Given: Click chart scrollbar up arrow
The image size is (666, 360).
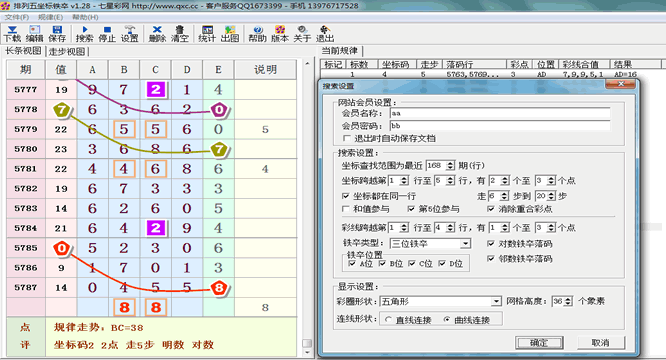Looking at the screenshot, I should point(307,64).
